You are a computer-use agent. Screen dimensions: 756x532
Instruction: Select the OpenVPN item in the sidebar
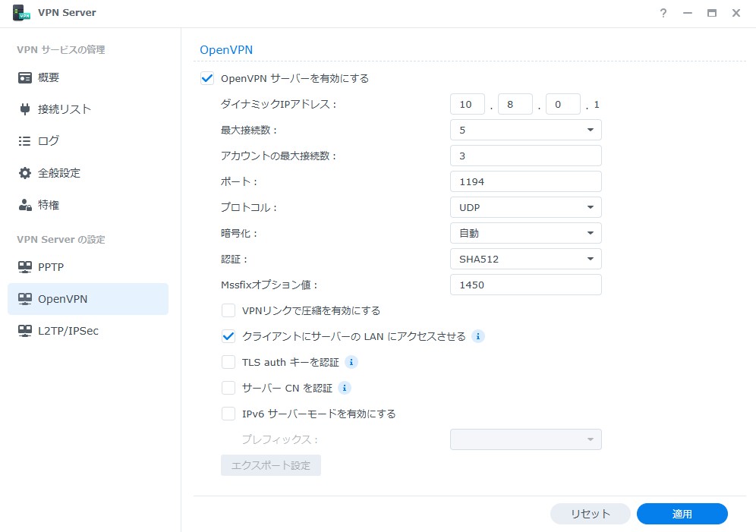click(87, 299)
